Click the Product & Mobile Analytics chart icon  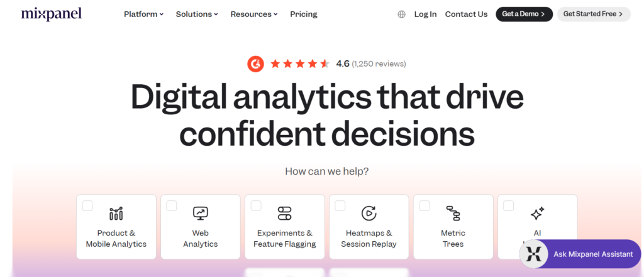(116, 214)
